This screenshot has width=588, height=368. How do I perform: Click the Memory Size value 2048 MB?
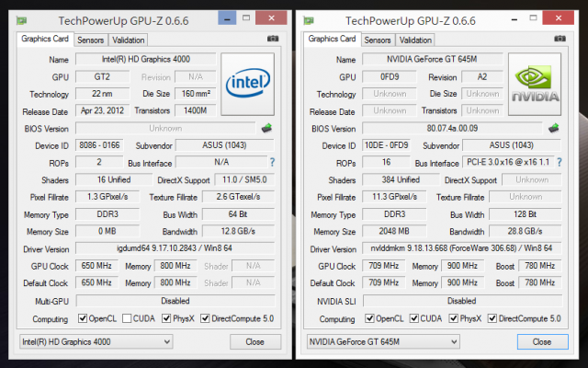point(394,231)
